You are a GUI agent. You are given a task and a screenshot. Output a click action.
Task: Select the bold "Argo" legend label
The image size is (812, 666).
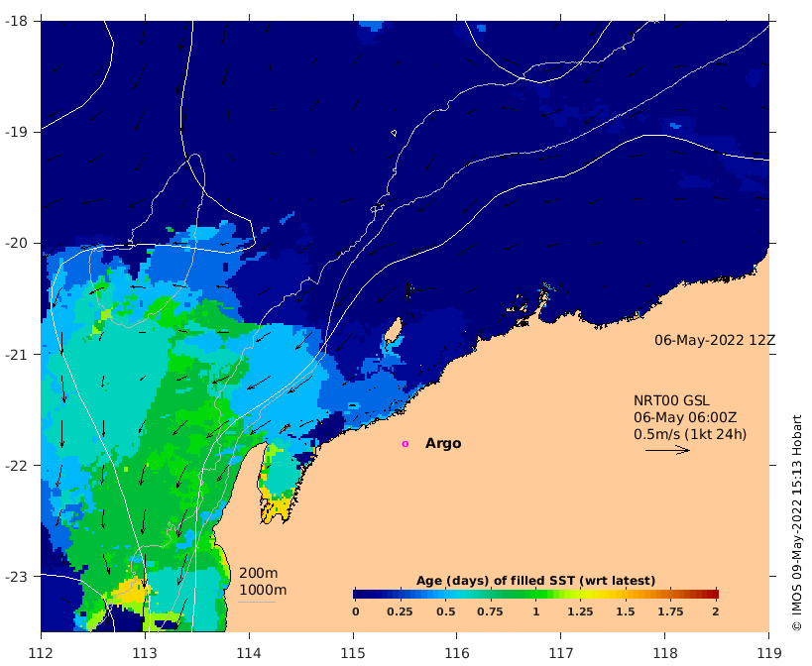(443, 443)
